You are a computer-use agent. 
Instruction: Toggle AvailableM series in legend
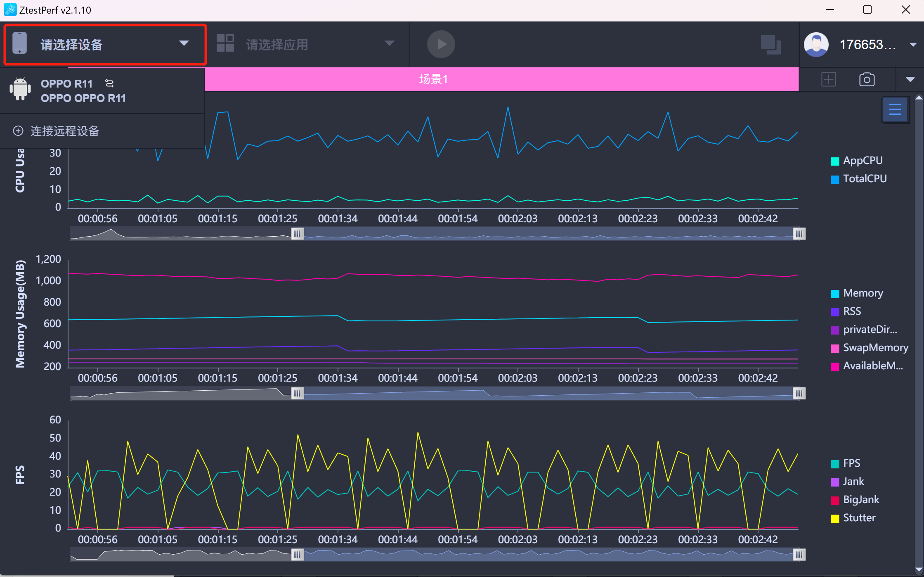pos(867,366)
